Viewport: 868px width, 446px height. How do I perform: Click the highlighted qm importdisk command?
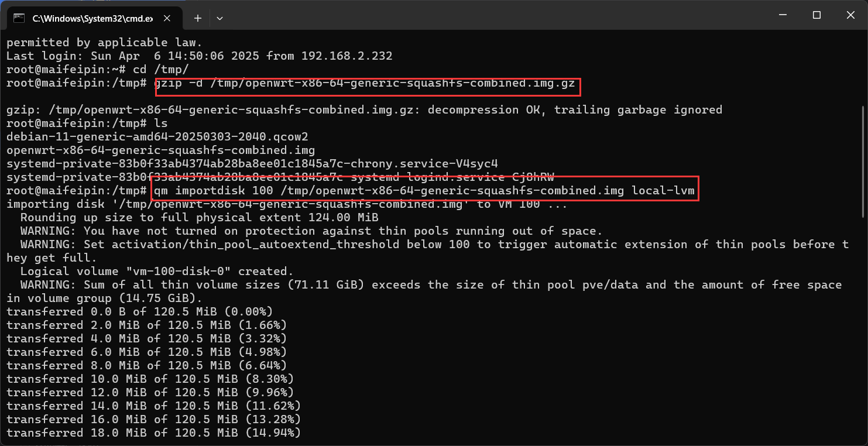426,190
